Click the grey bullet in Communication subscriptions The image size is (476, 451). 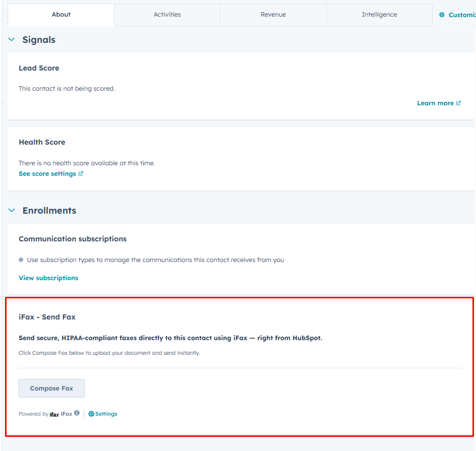tap(21, 260)
